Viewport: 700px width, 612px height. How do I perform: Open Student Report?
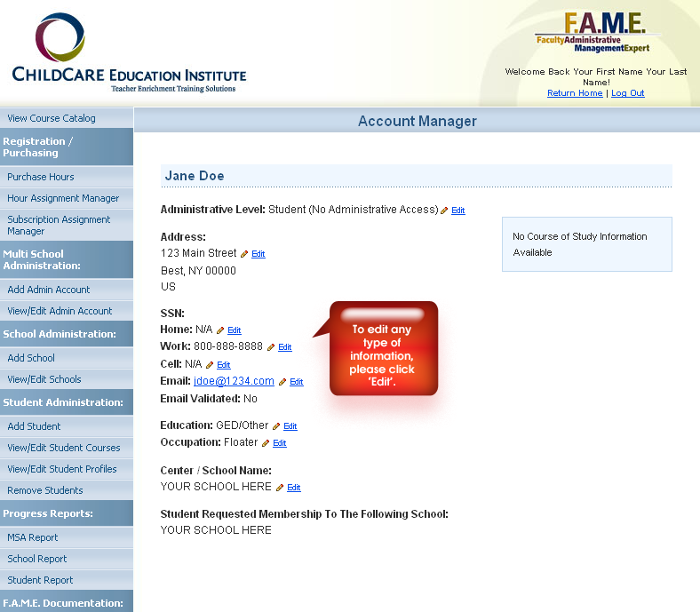67,580
